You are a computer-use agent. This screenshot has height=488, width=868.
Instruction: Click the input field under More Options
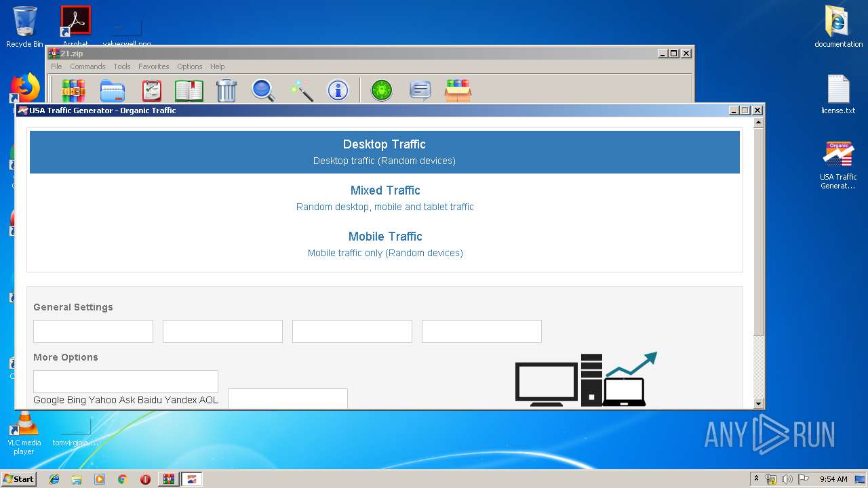click(125, 382)
